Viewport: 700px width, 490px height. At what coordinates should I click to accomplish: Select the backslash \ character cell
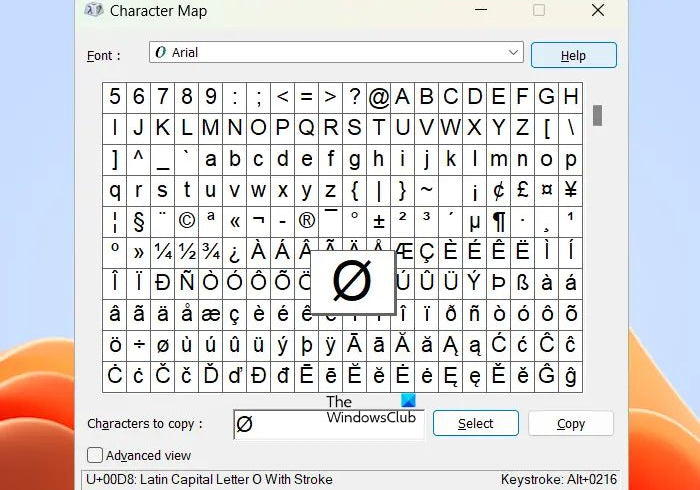pos(571,129)
